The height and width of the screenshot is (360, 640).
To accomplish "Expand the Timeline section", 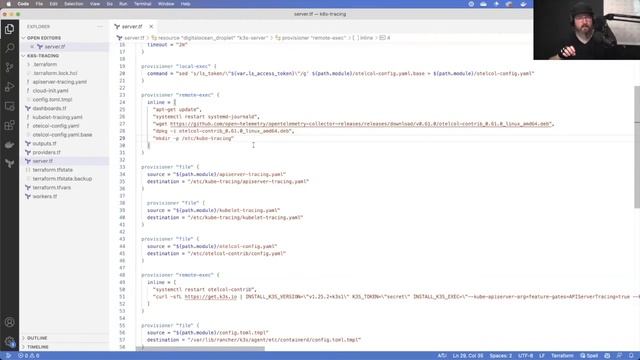I will tap(38, 347).
